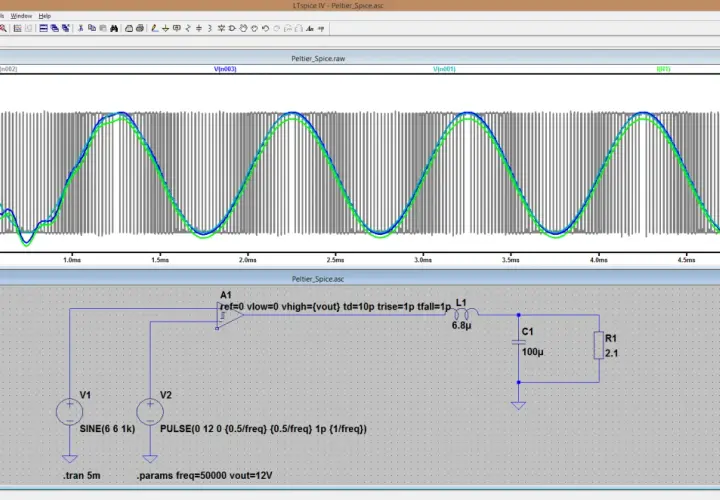Click the V(n001) trace label
Screen dimensions: 720x500
click(444, 69)
